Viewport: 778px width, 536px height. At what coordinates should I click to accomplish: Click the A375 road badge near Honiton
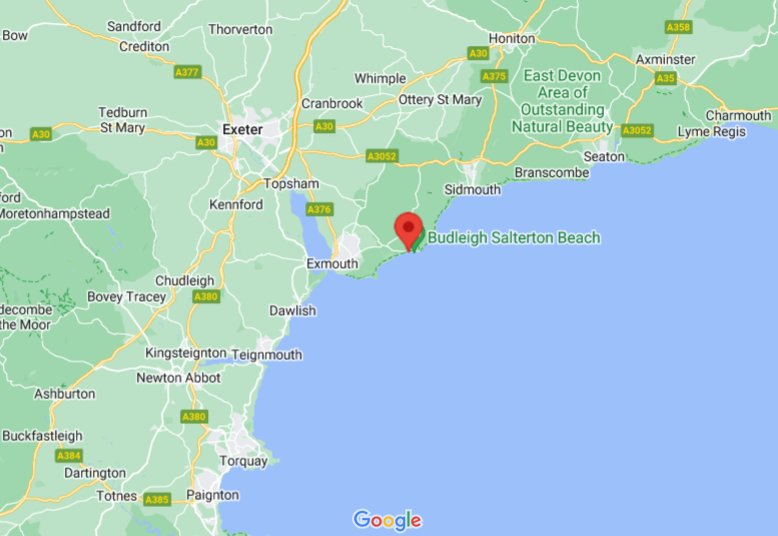tap(494, 76)
